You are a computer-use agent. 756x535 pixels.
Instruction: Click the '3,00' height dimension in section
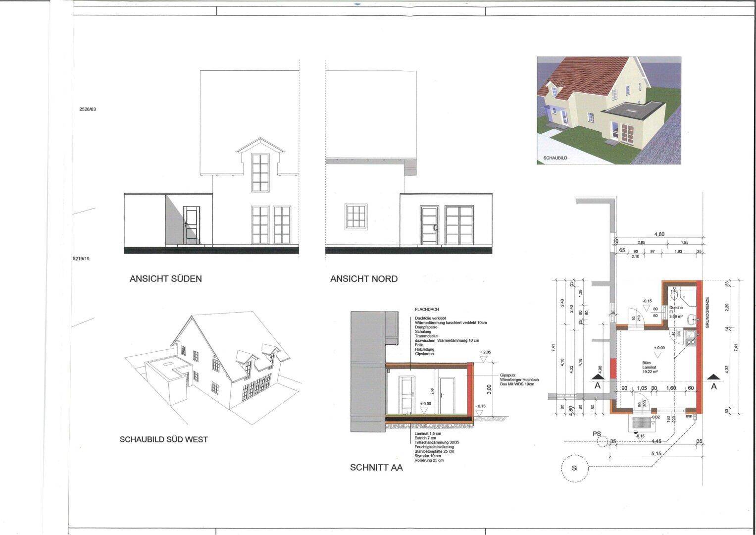point(489,389)
